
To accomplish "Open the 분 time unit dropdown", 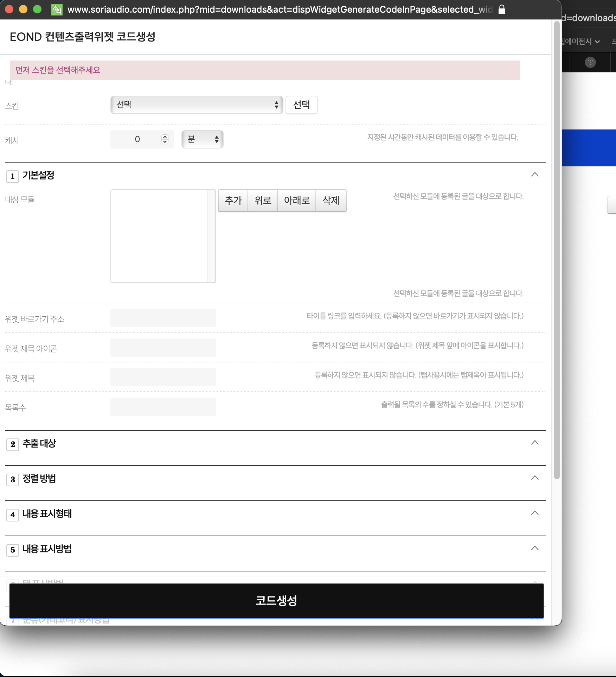I will pos(202,139).
